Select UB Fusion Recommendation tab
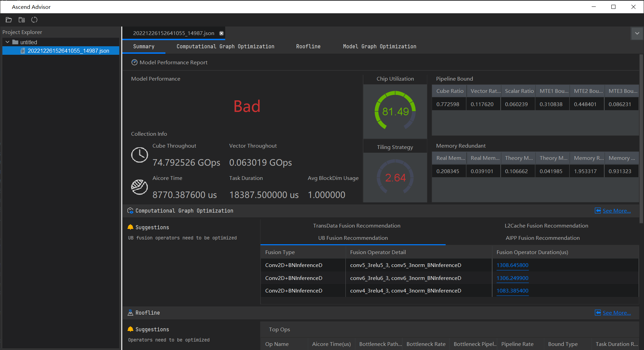 pyautogui.click(x=353, y=238)
